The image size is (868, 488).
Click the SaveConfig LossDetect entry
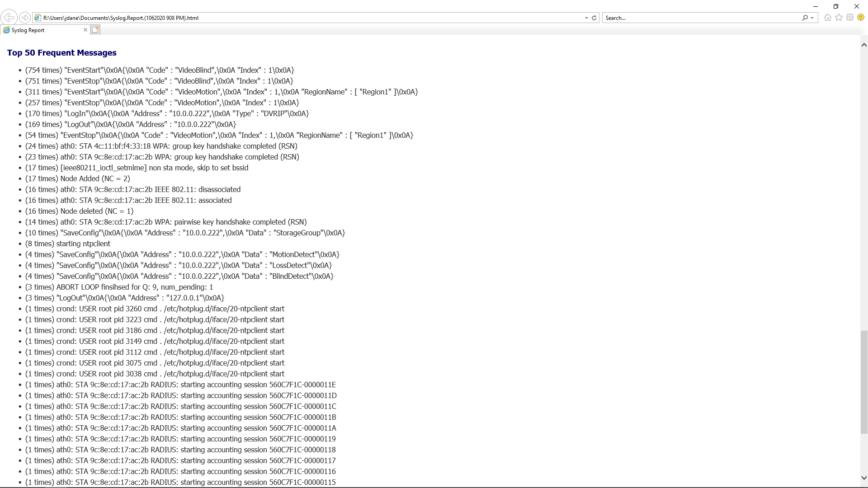179,266
